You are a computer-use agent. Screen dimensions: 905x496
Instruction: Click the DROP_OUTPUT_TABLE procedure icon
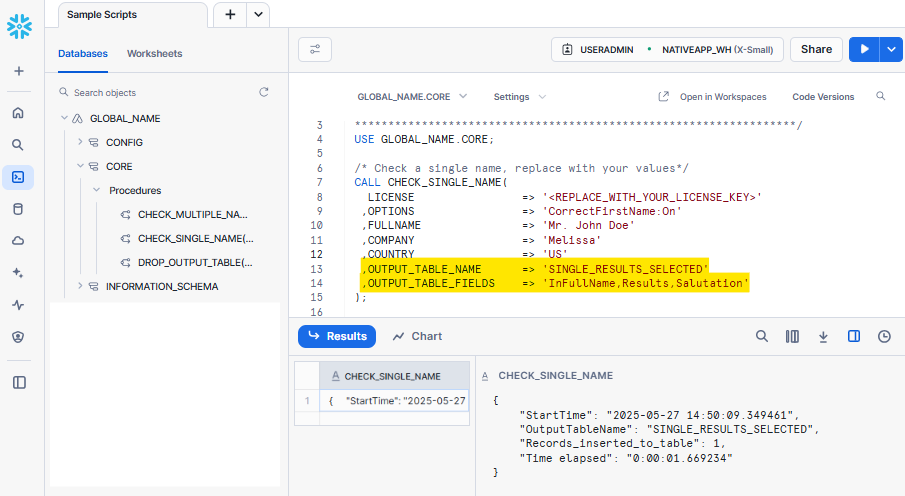pos(125,263)
